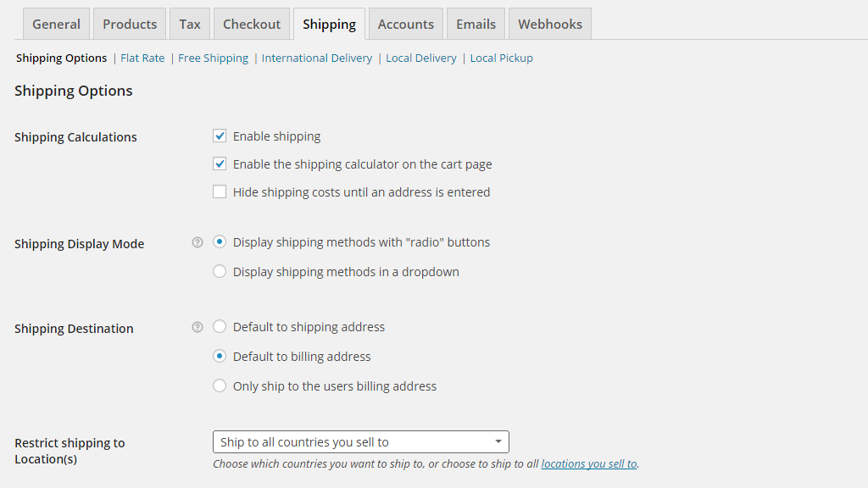Enable hiding shipping costs until address entered
Screen dimensions: 868x488
point(220,191)
